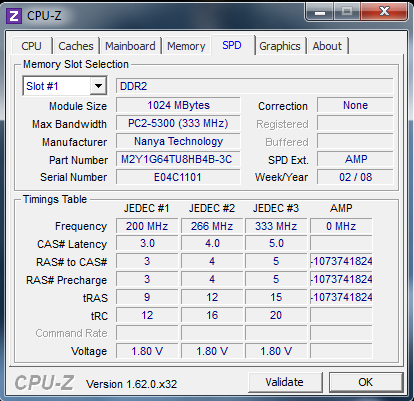Image resolution: width=414 pixels, height=401 pixels.
Task: Switch to the CPU tab
Action: 31,46
